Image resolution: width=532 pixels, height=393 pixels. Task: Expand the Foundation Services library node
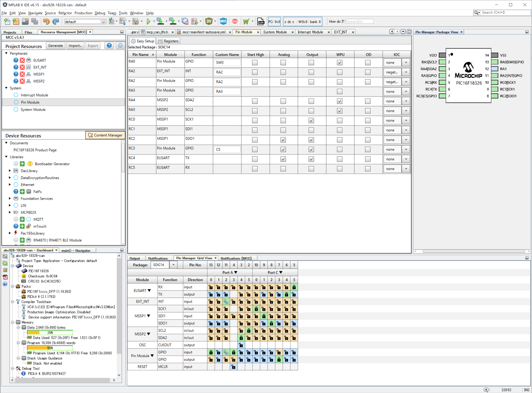[x=10, y=198]
